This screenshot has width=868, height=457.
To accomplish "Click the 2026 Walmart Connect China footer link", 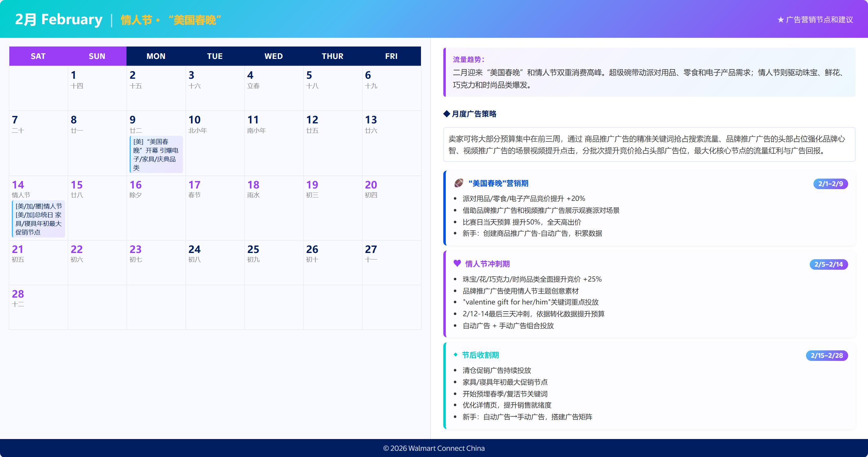I will point(434,448).
